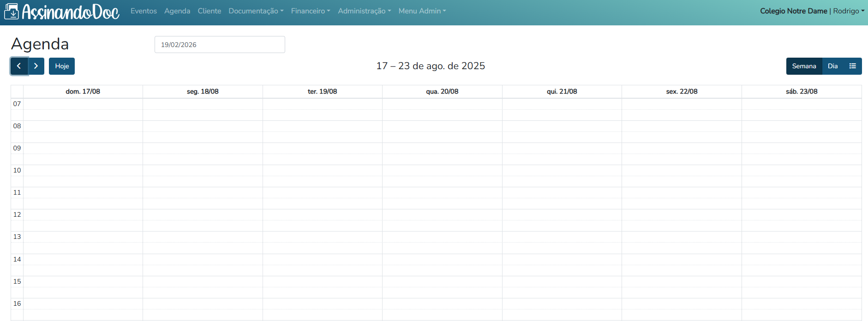Click the date field showing 19/02/2026
The height and width of the screenshot is (321, 868).
tap(220, 45)
